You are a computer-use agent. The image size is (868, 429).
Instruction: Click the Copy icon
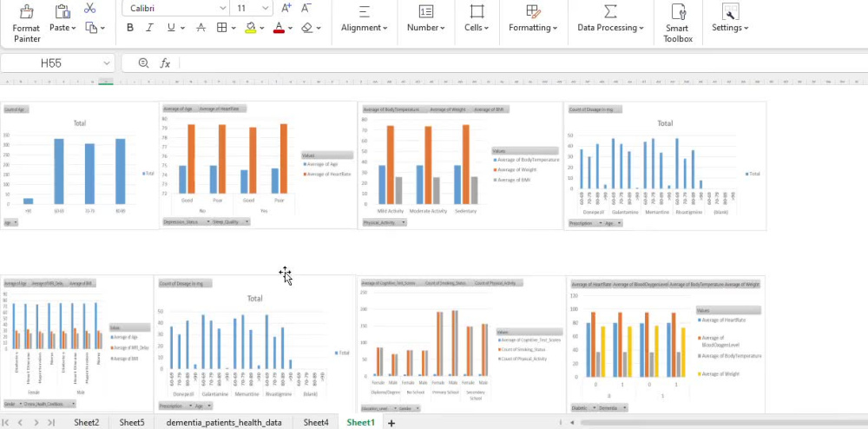91,27
